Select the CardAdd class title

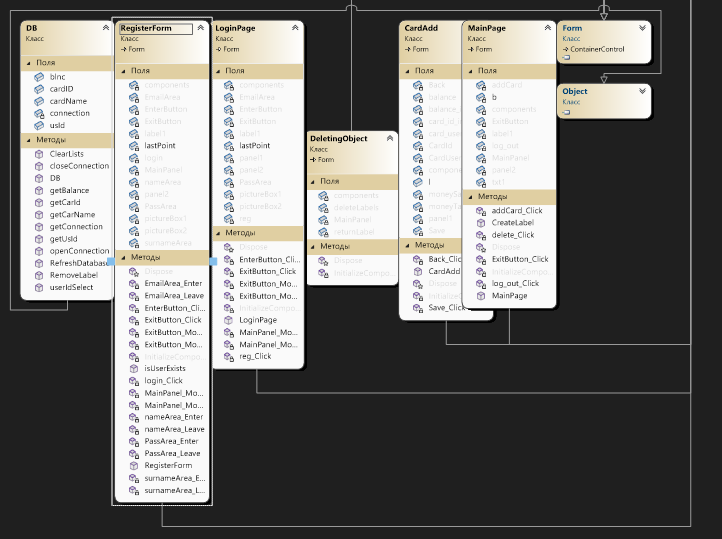click(421, 28)
